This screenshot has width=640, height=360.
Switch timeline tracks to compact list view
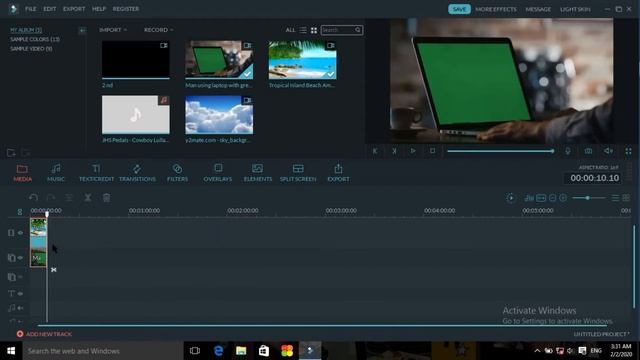click(615, 198)
